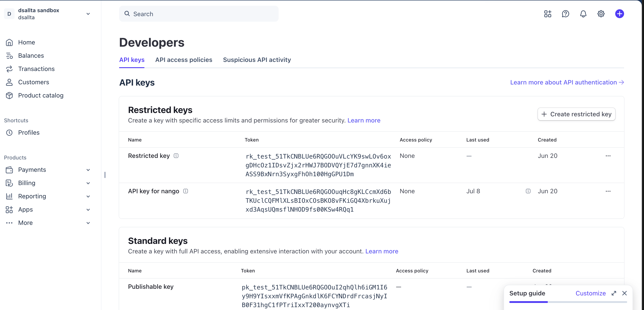This screenshot has height=310, width=644.
Task: Open Learn more link under Standard keys
Action: (x=382, y=251)
